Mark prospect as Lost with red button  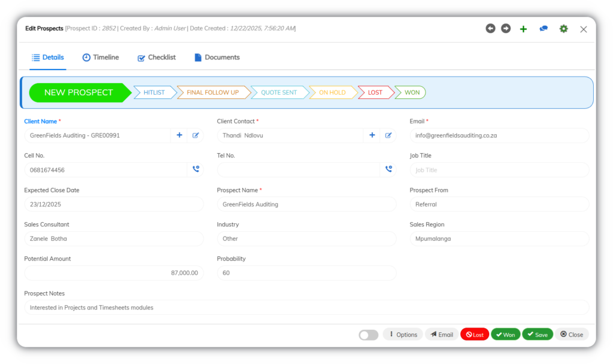475,335
